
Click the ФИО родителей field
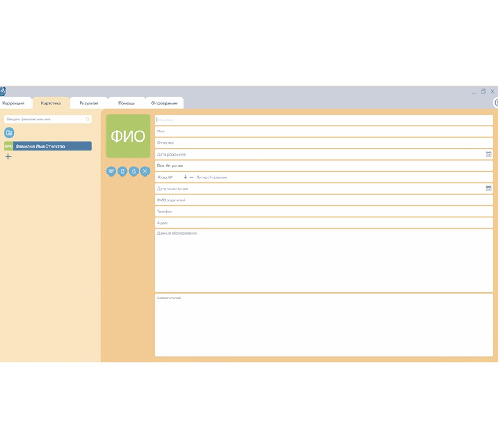[x=324, y=200]
